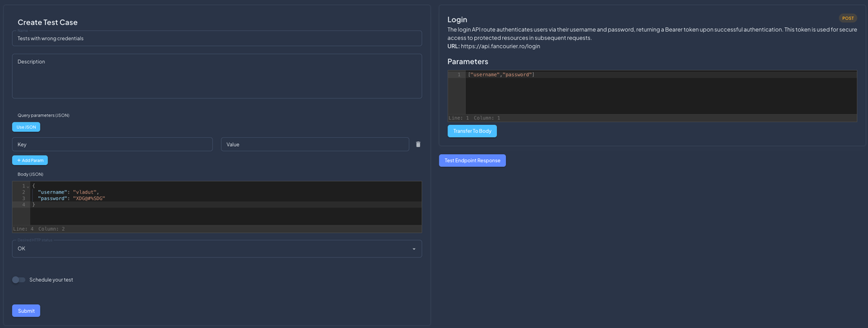Focus the test name field reading Tests with wrong credentials

(217, 39)
